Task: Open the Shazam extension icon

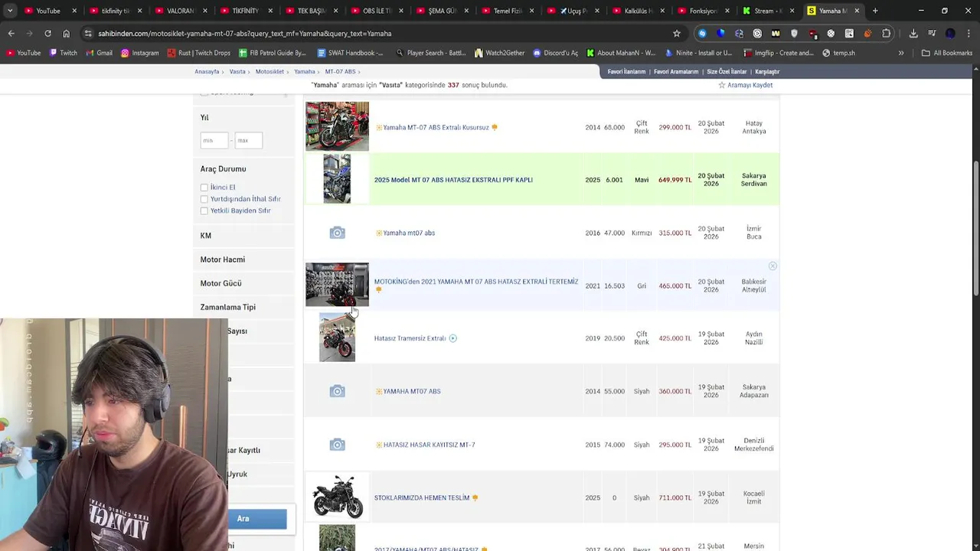Action: (702, 34)
